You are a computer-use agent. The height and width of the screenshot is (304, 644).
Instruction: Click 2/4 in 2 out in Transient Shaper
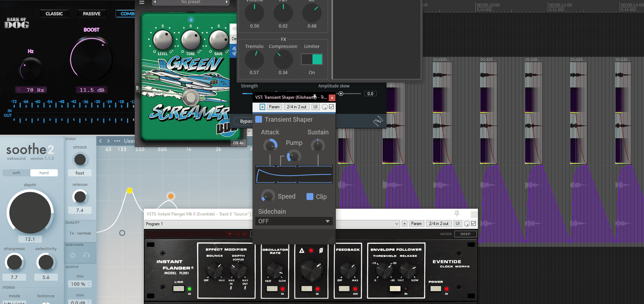tap(297, 107)
